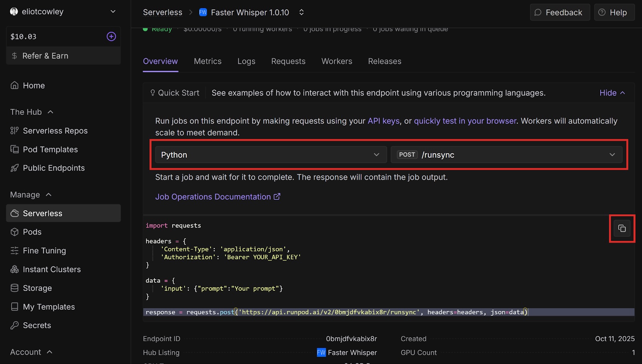Click the eliotcowley avatar icon
The image size is (642, 364).
tap(14, 12)
